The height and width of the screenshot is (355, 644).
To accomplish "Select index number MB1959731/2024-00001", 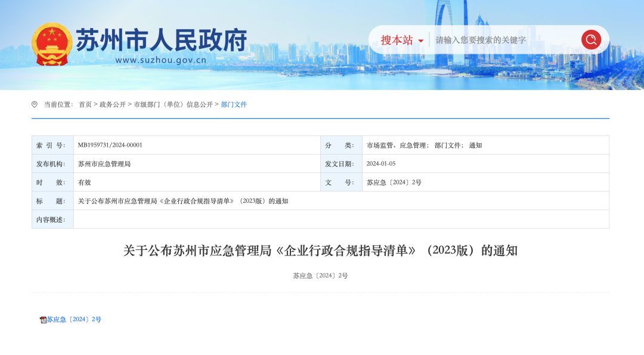I will pos(110,145).
